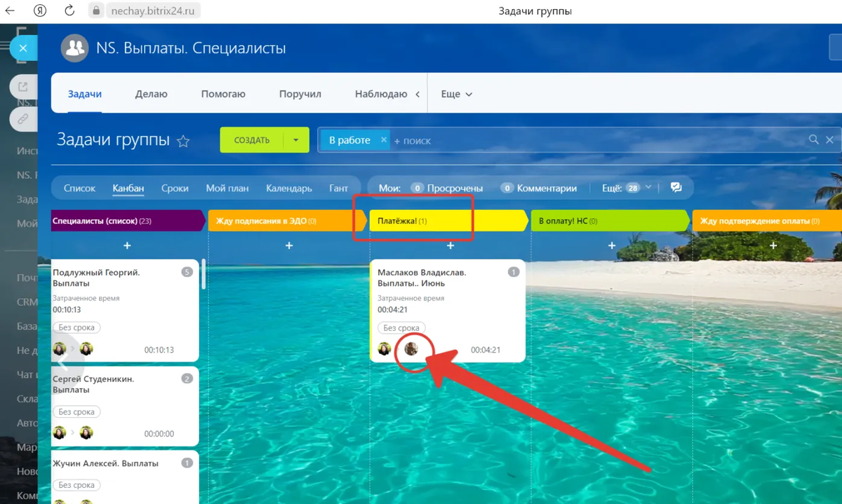This screenshot has height=504, width=842.
Task: Expand the Ещё: 28 counter dropdown
Action: coord(627,188)
